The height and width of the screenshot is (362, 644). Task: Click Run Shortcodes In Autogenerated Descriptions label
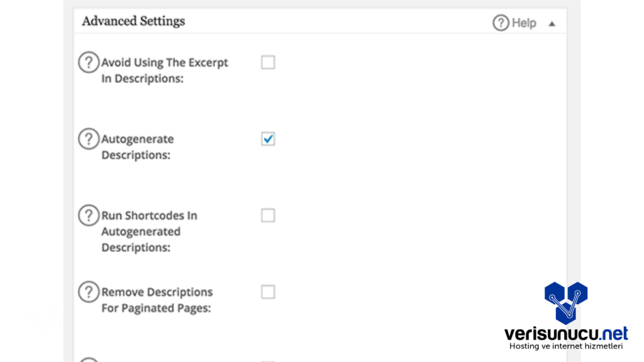pos(149,231)
